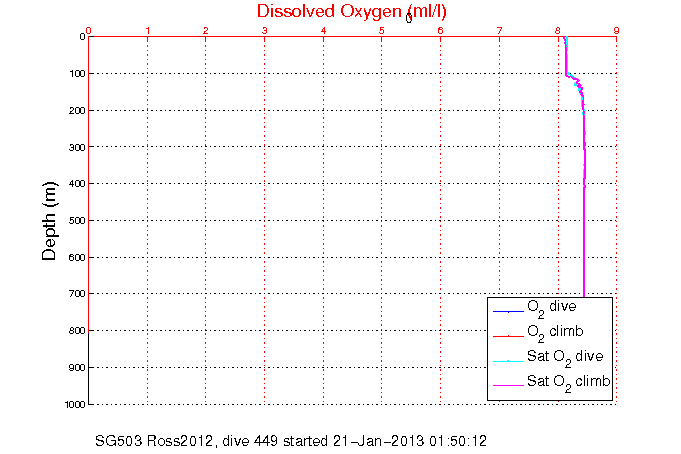Image resolution: width=681 pixels, height=454 pixels.
Task: Click the x-axis tick label '4'
Action: point(323,31)
